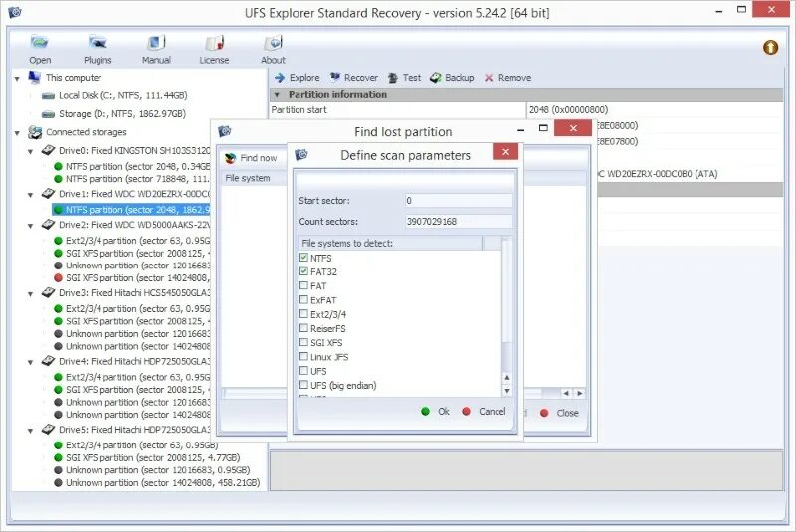Select the Drive3 Hitachi HCS545050GLA disk icon

coord(48,292)
